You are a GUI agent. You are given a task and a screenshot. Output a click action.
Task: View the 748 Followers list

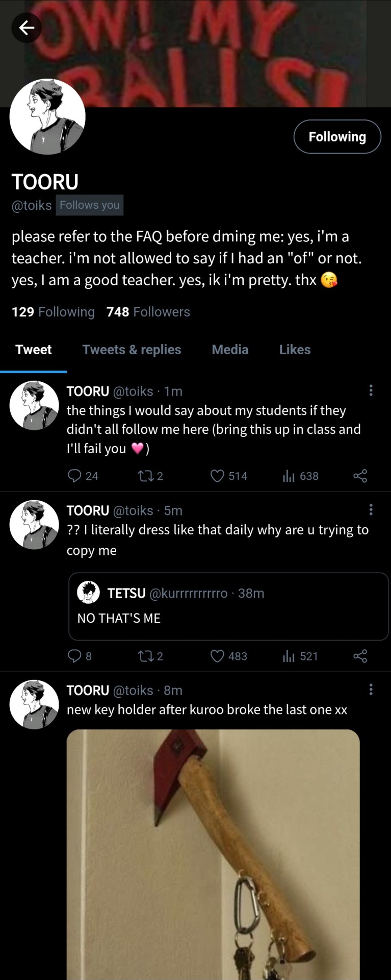(x=148, y=312)
